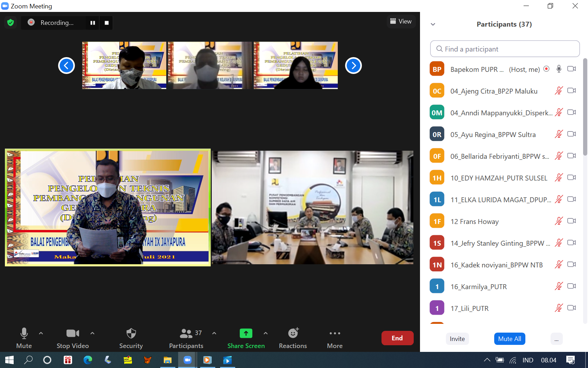Focus the Find a participant search box
Image resolution: width=588 pixels, height=368 pixels.
tap(505, 49)
